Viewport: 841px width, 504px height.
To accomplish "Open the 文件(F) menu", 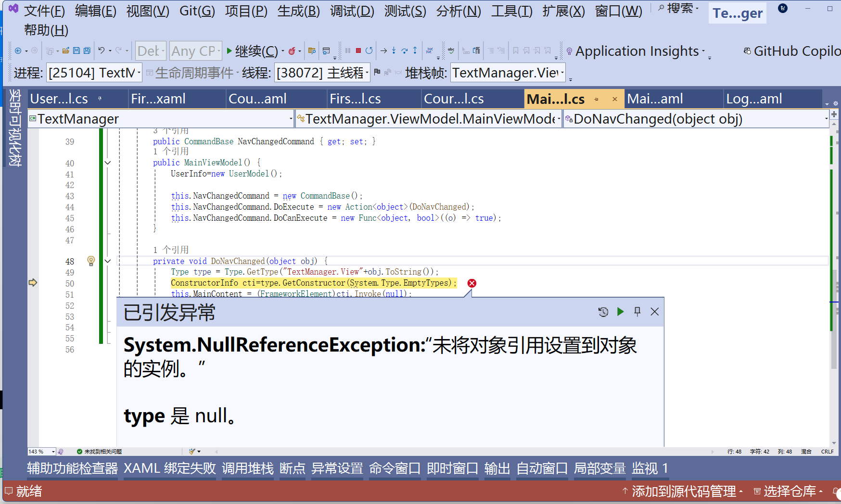I will pos(44,11).
